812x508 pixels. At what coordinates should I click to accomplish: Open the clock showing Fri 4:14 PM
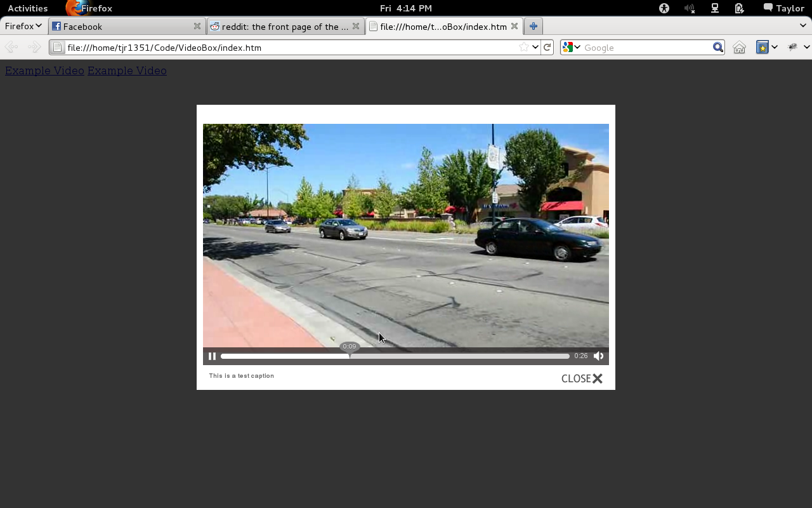406,8
